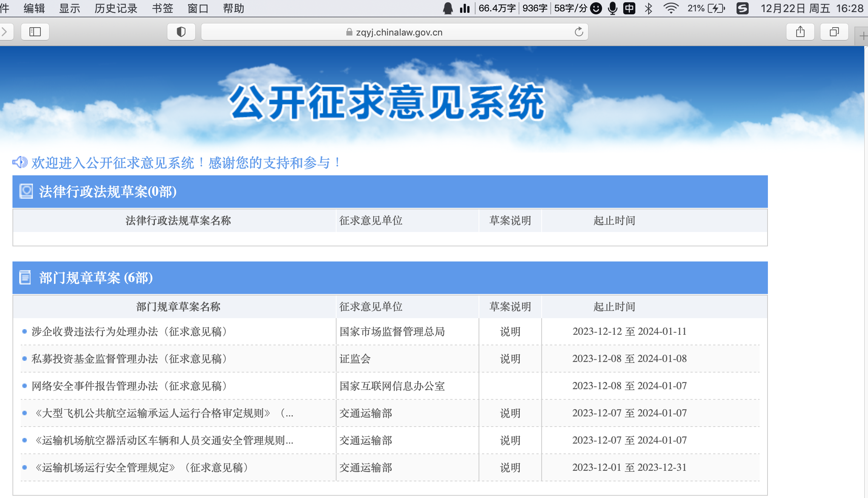868x498 pixels.
Task: Go forward with the arrow button
Action: pyautogui.click(x=5, y=32)
